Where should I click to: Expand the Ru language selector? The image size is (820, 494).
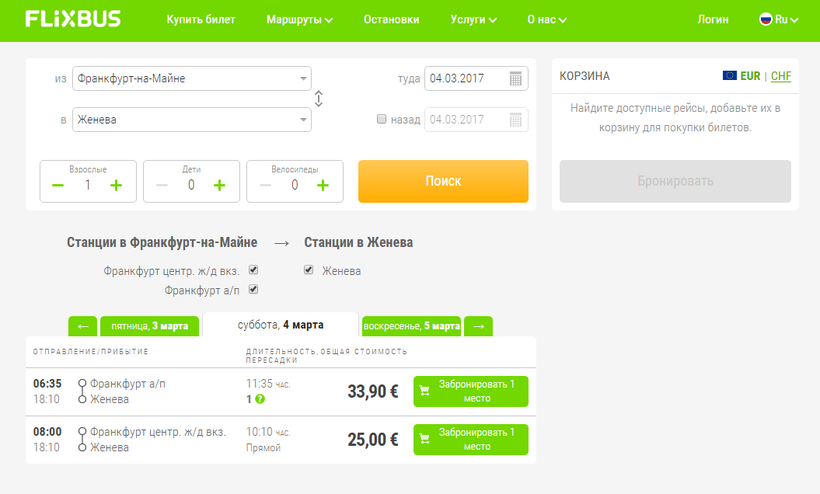click(774, 19)
